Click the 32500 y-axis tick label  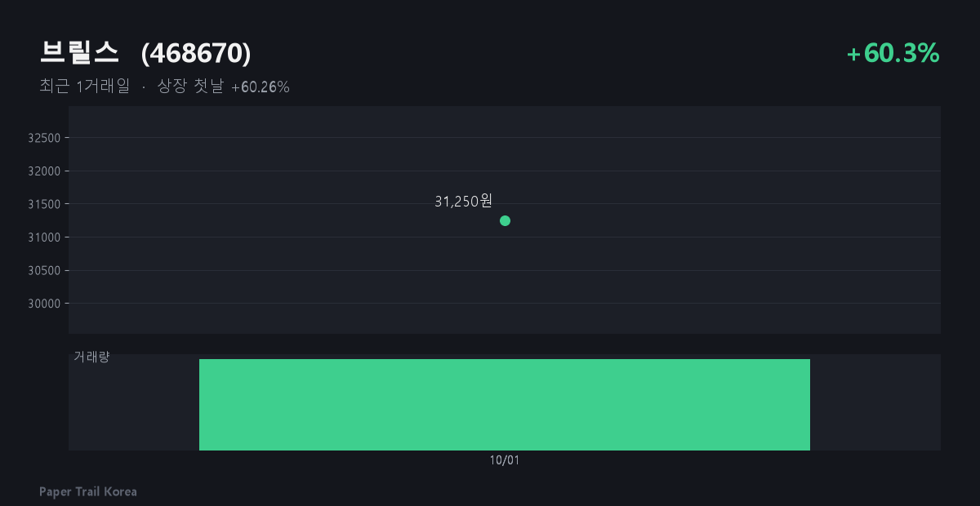(44, 138)
